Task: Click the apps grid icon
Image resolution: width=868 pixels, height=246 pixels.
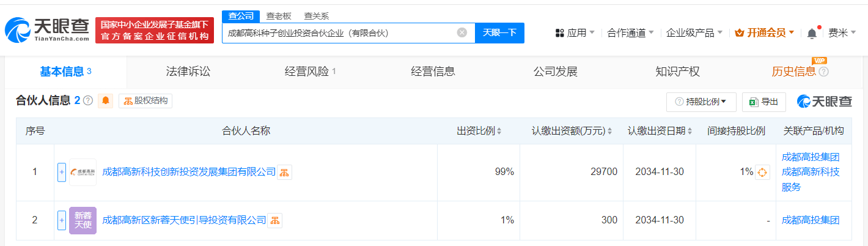Action: tap(559, 32)
